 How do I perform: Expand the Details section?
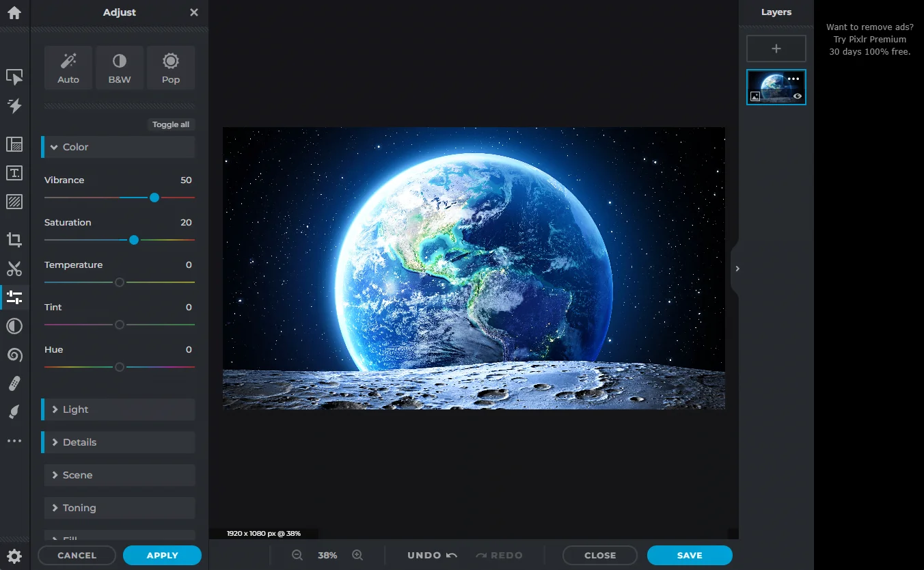(x=118, y=442)
